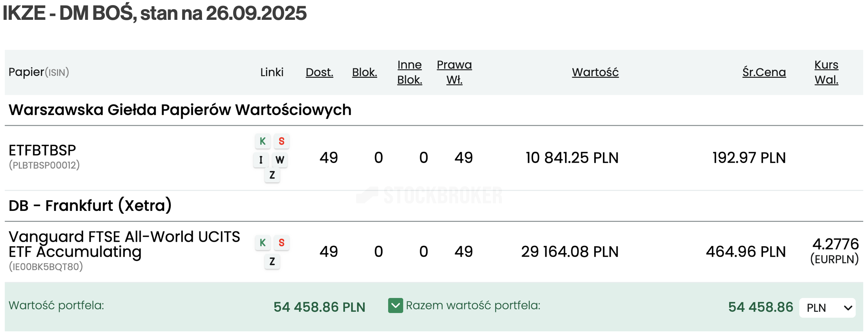868x335 pixels.
Task: Click the Z icon for ETFBTBSP
Action: pyautogui.click(x=272, y=175)
